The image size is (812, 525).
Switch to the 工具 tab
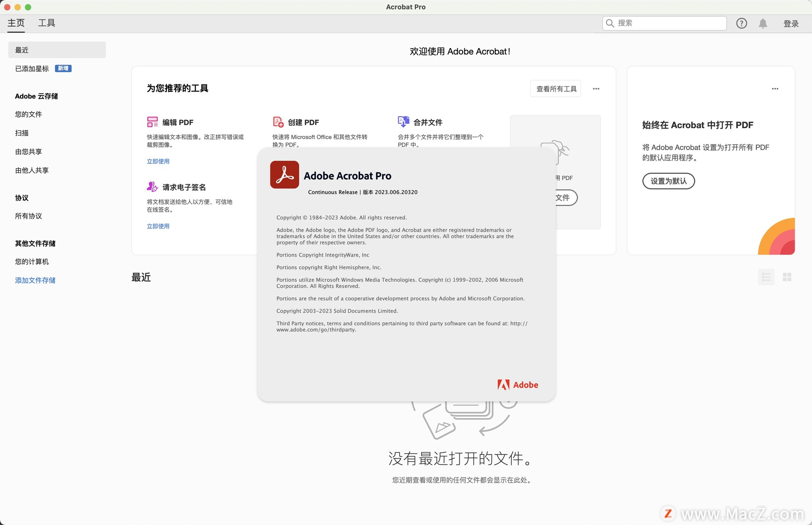tap(47, 23)
